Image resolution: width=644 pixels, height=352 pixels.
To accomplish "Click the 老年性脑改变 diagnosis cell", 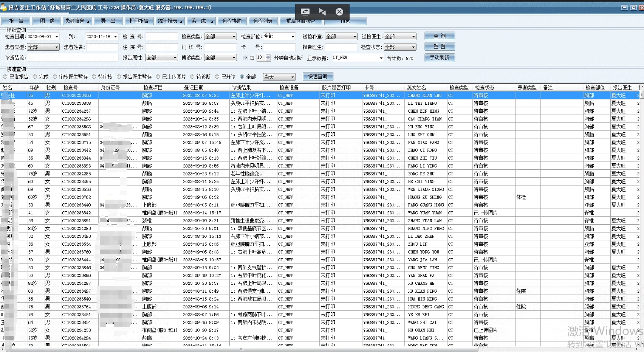I will coord(253,174).
